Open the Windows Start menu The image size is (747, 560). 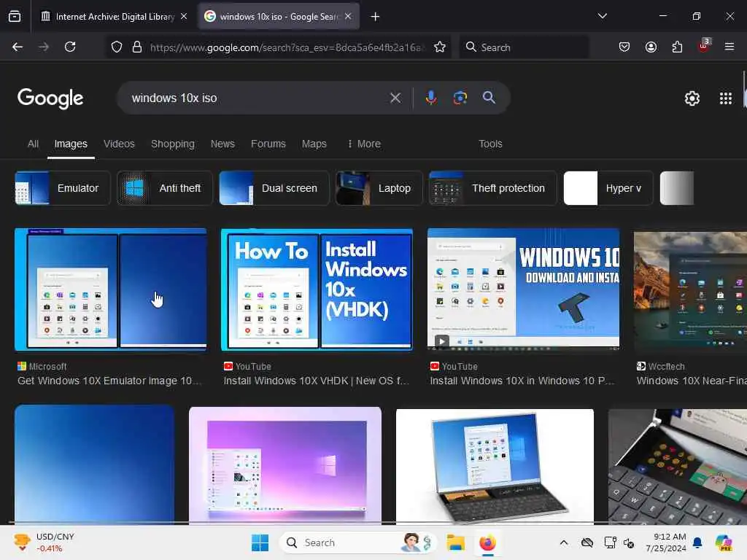tap(260, 542)
